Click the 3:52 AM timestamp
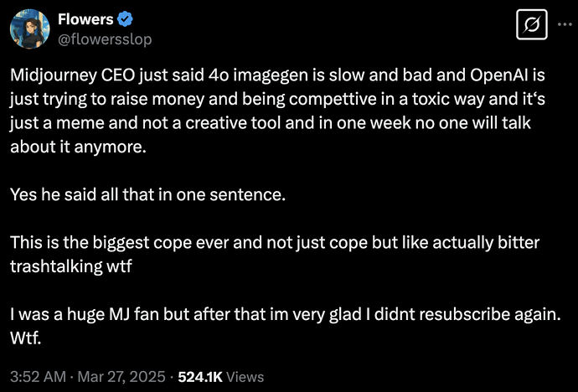 point(33,376)
